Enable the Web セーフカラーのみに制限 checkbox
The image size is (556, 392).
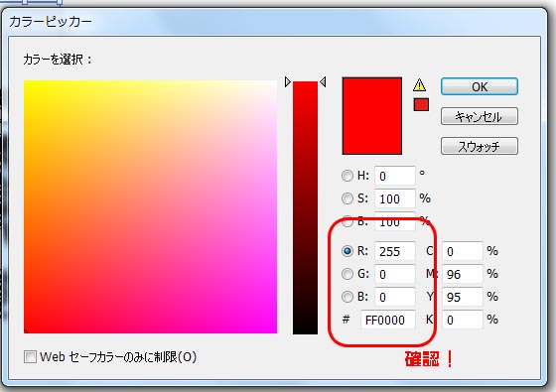(x=30, y=356)
